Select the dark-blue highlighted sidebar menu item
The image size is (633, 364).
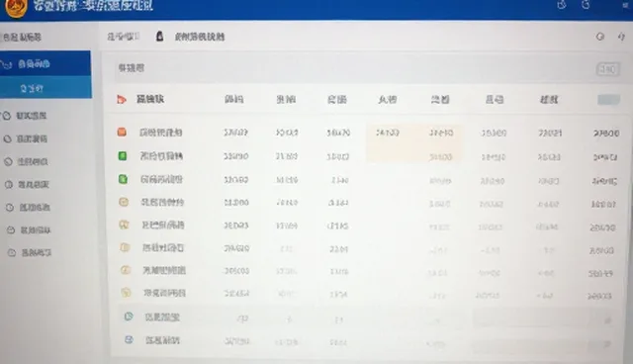[x=45, y=63]
